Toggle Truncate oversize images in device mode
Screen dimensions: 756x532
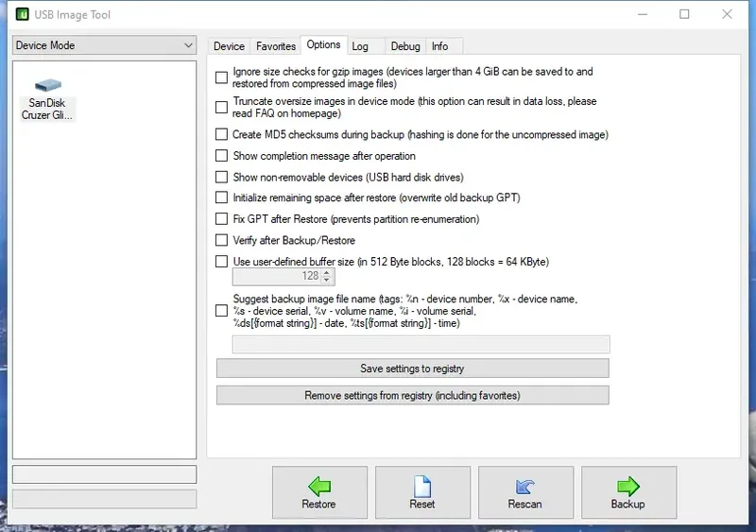[x=221, y=107]
